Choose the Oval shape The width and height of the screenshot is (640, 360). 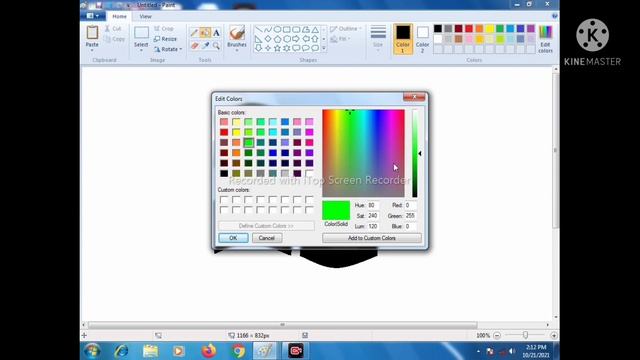point(277,29)
